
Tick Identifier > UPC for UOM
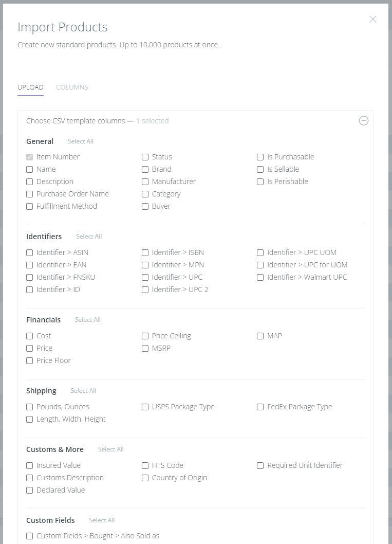pyautogui.click(x=260, y=265)
